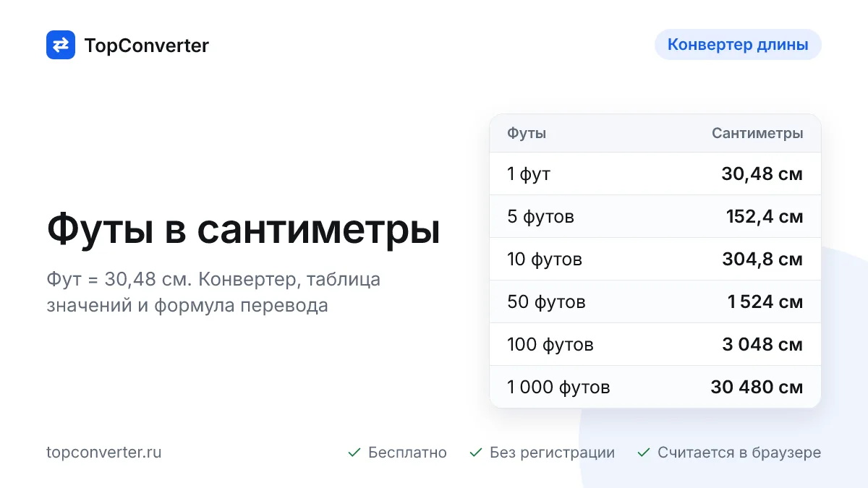Open the Конвертер длины pill button
This screenshot has height=488, width=868.
738,44
